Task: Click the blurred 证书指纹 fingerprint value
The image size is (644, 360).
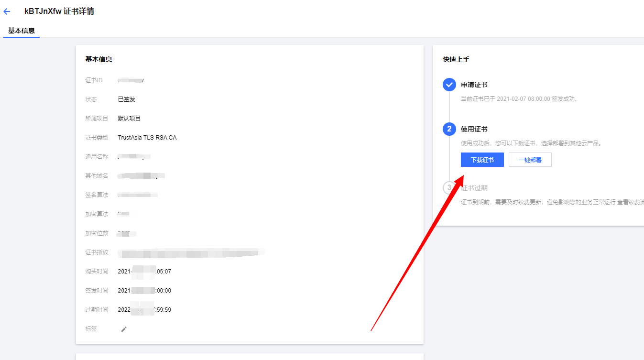Action: coord(191,252)
